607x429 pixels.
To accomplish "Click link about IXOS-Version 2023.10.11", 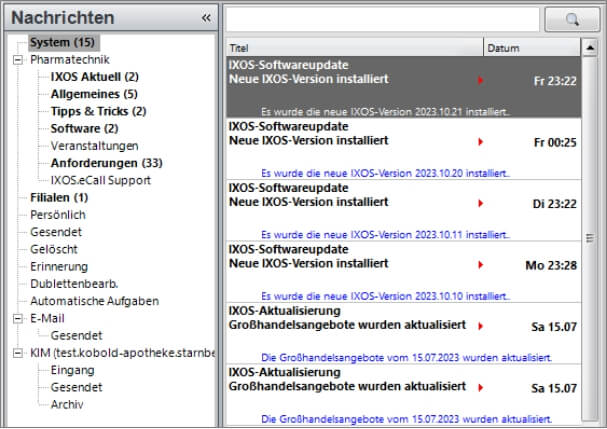I will pos(386,235).
